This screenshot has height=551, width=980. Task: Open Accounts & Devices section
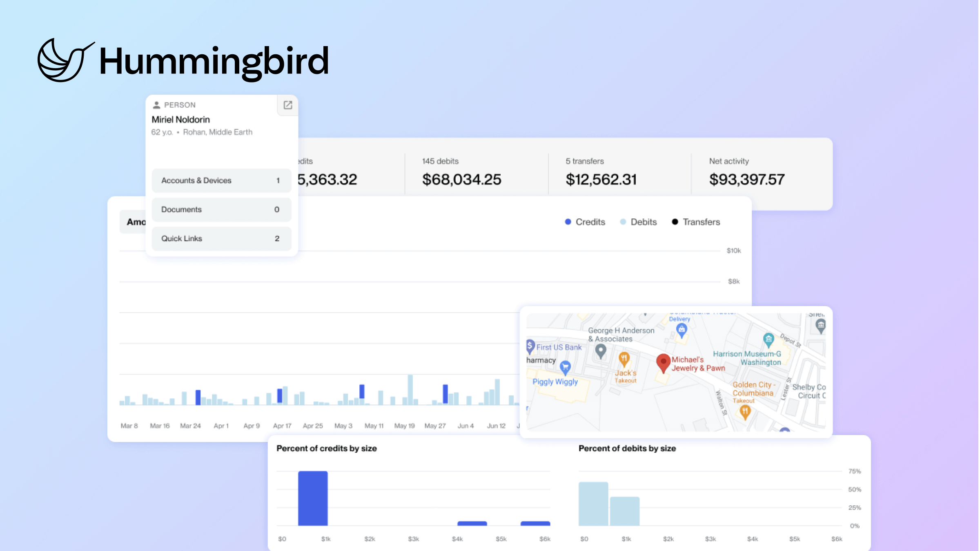(x=221, y=180)
